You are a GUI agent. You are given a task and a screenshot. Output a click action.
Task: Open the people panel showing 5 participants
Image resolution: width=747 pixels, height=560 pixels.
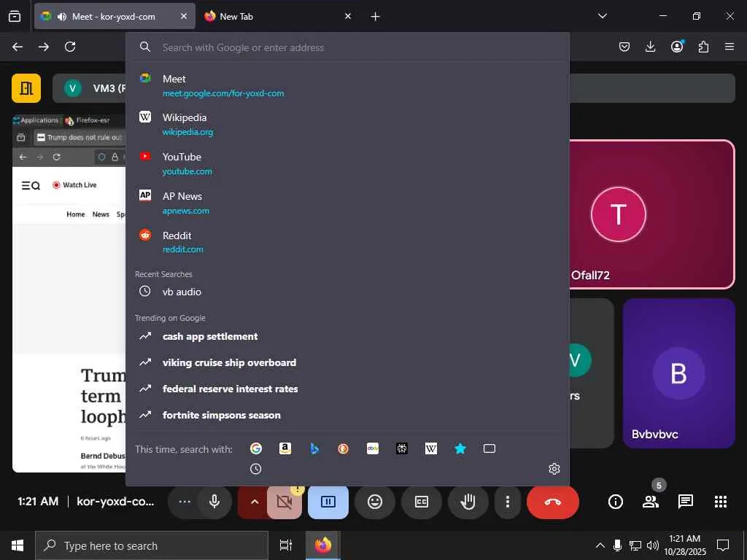(x=650, y=502)
